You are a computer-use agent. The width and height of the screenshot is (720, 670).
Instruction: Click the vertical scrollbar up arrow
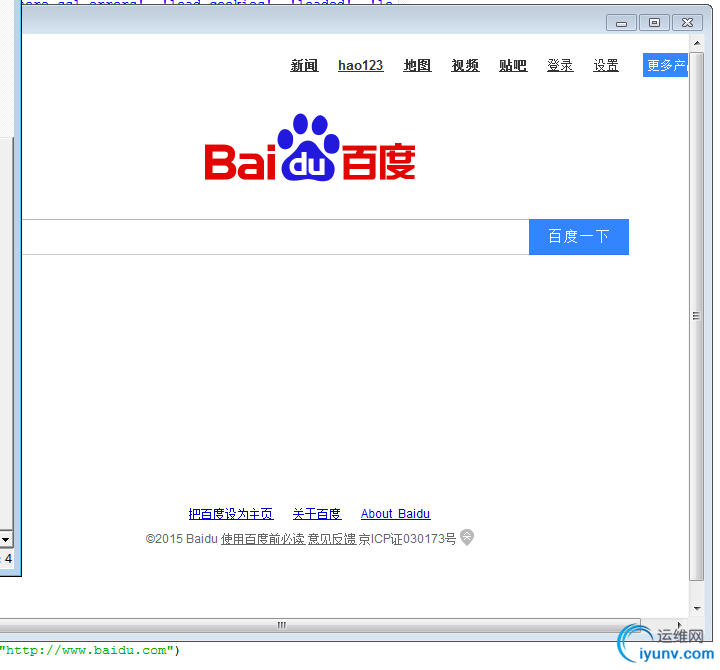click(x=697, y=43)
